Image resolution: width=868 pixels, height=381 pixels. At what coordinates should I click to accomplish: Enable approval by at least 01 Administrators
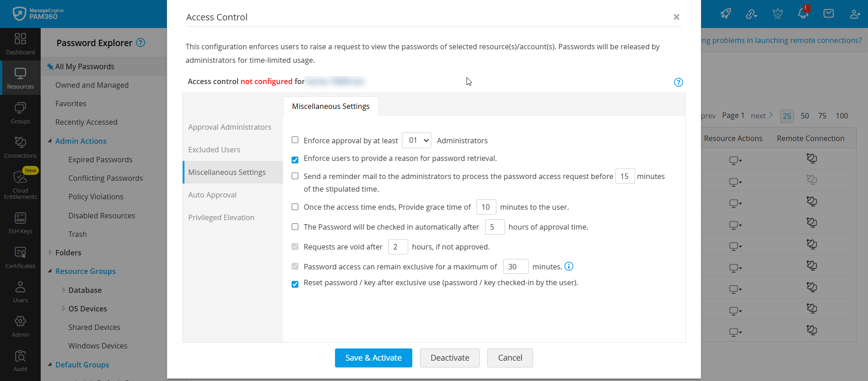[x=295, y=140]
